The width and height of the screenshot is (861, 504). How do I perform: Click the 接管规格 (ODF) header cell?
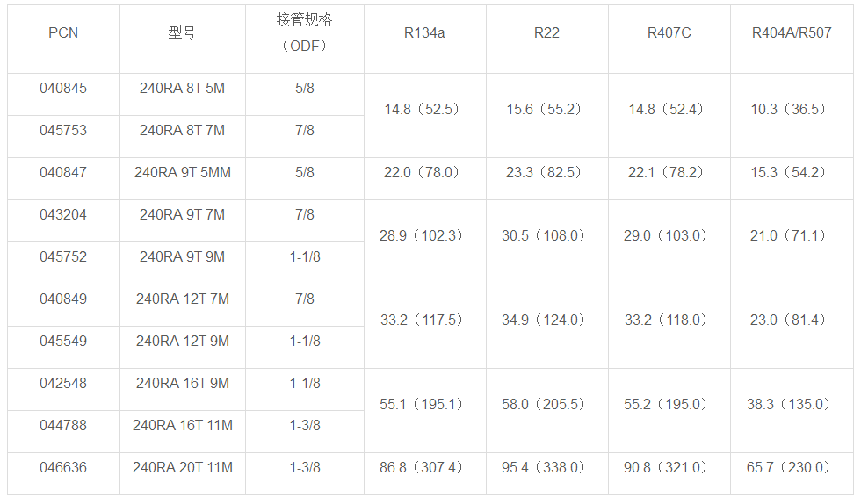(x=305, y=33)
